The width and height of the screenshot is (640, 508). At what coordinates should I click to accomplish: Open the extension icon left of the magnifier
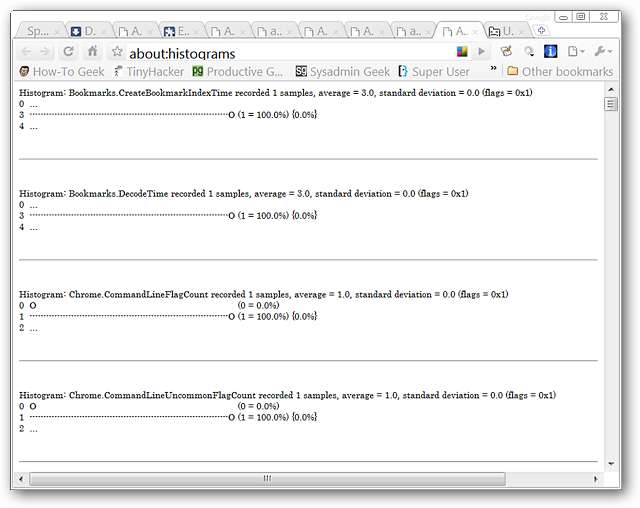tap(506, 51)
